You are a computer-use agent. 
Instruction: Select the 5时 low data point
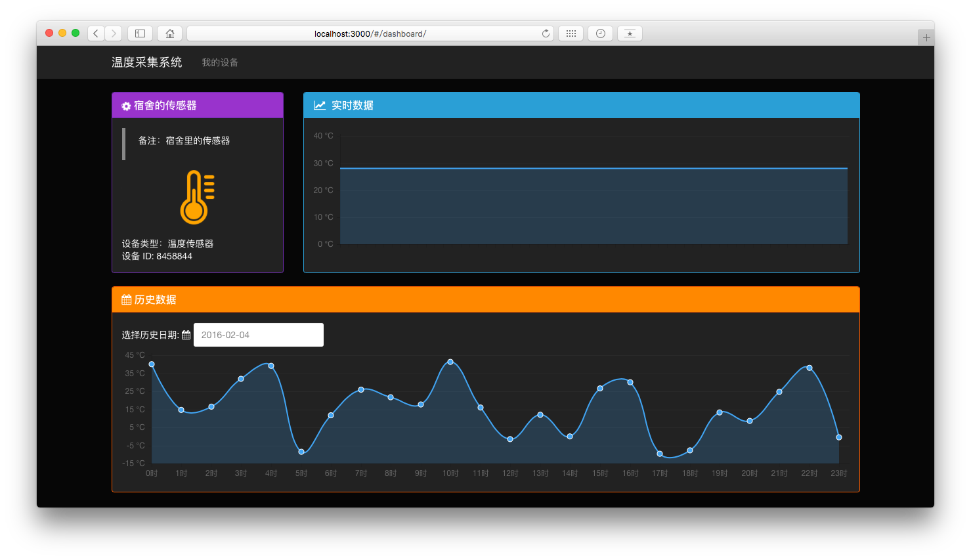pyautogui.click(x=301, y=452)
